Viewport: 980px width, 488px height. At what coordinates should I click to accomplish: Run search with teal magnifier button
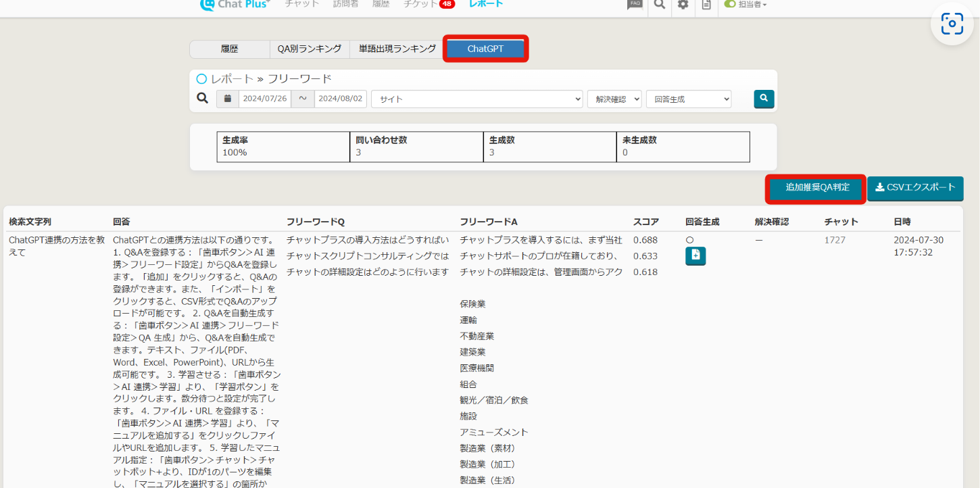coord(764,99)
